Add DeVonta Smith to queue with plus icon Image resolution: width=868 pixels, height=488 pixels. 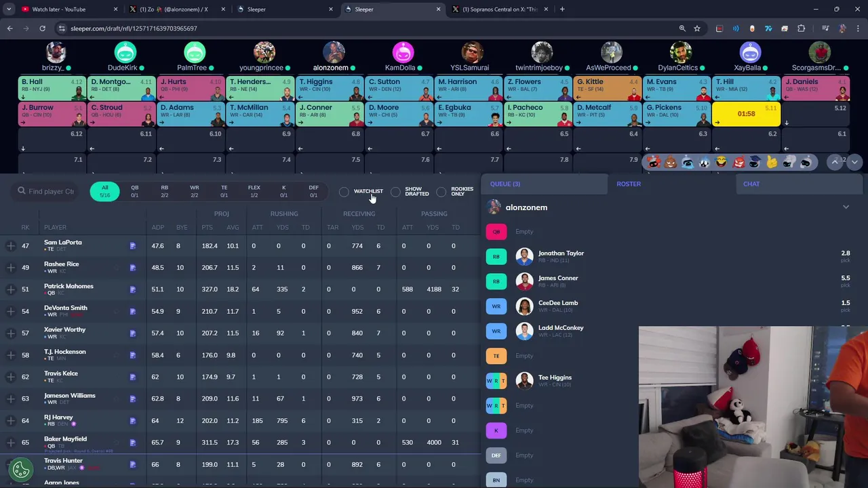tap(11, 311)
